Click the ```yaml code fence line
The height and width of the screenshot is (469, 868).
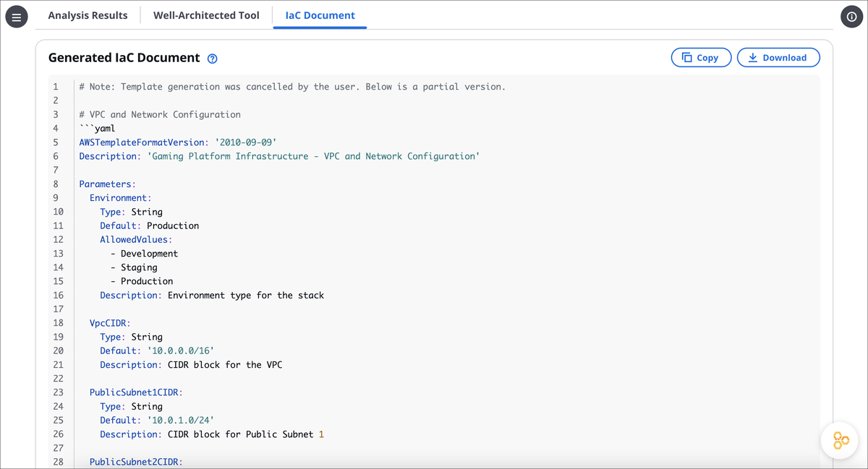click(x=97, y=128)
